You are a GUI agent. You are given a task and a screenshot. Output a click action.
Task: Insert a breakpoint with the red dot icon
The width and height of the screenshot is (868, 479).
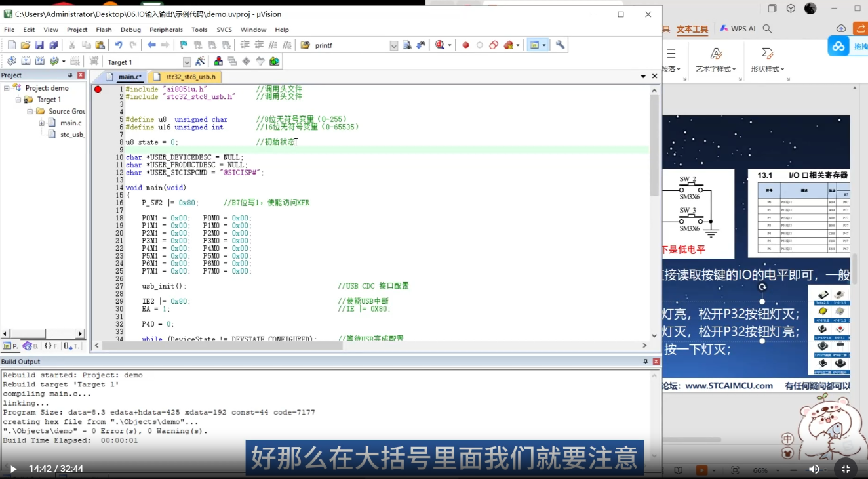(465, 45)
